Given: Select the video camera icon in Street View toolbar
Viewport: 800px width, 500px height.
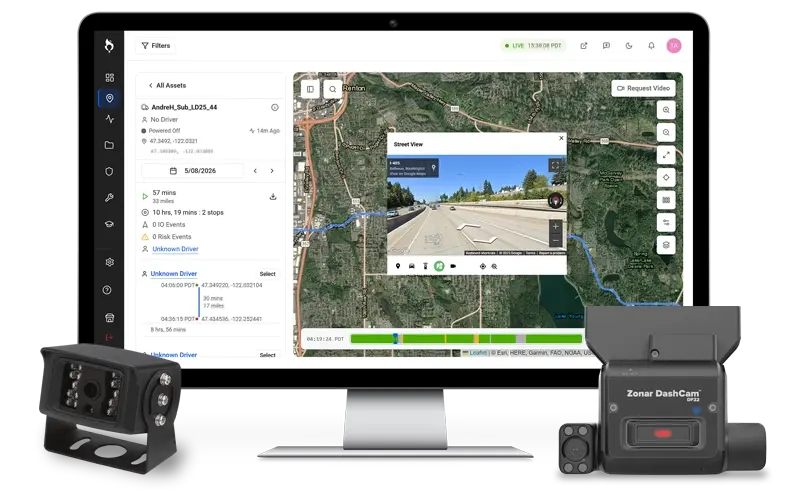Looking at the screenshot, I should (453, 266).
